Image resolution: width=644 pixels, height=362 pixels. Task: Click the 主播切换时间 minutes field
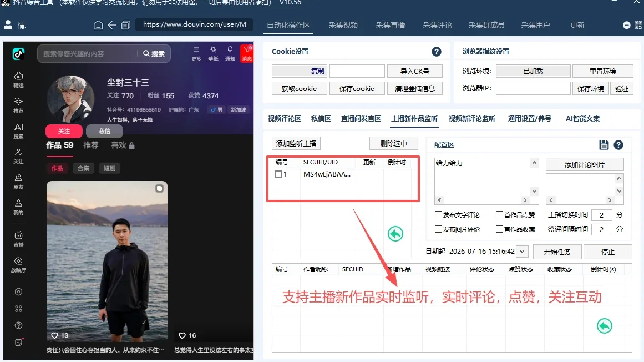click(602, 215)
